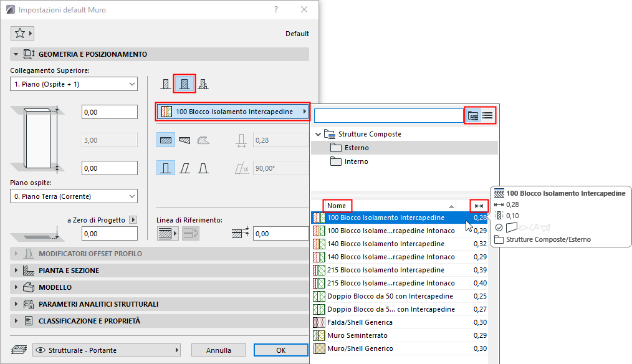This screenshot has width=632, height=364.
Task: Select 140 Blocco Isolamento Intercapedine row
Action: pyautogui.click(x=400, y=244)
